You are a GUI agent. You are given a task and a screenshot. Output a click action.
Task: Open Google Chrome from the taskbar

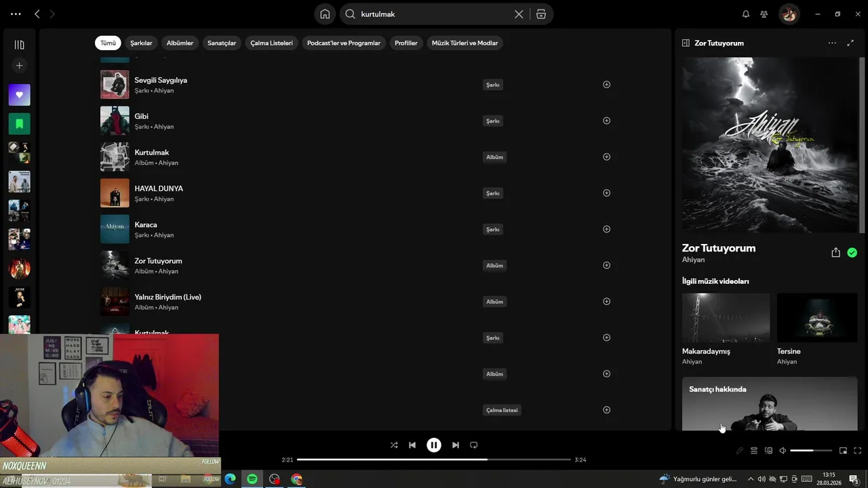[296, 479]
